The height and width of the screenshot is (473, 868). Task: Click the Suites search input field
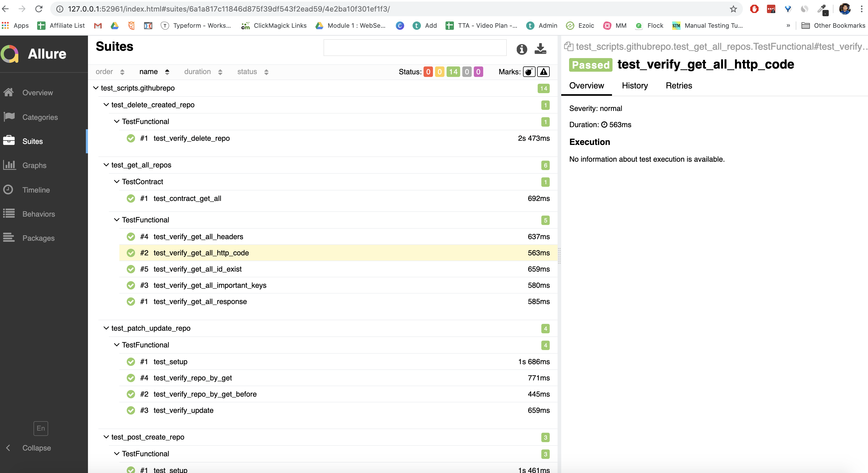[414, 48]
